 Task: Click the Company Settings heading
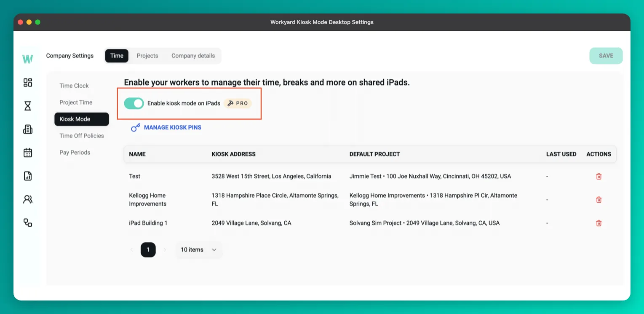point(70,56)
